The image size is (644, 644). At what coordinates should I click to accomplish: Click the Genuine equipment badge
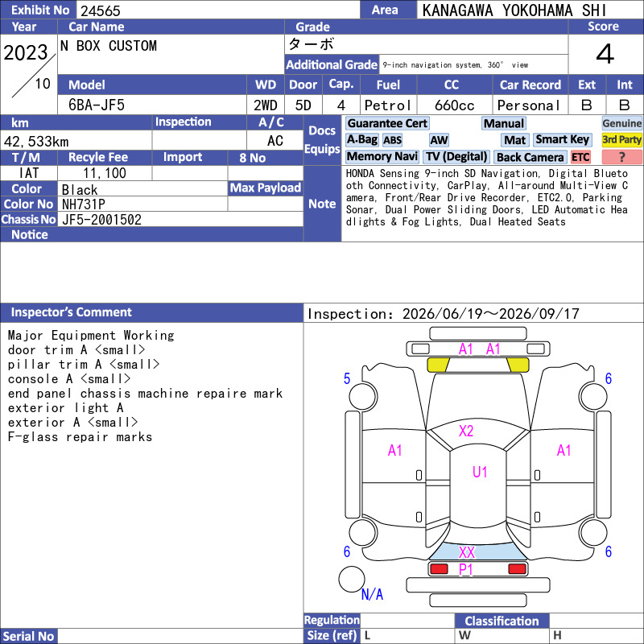(x=621, y=123)
